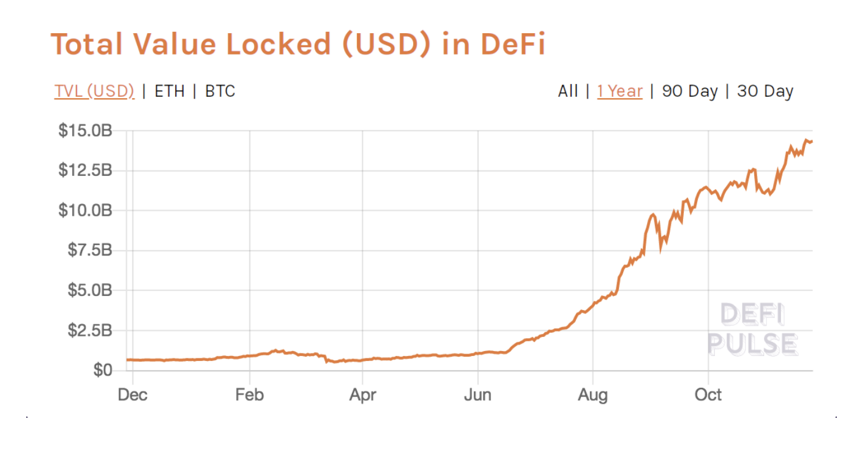Click the Feb x-axis label
The height and width of the screenshot is (462, 868).
point(249,395)
